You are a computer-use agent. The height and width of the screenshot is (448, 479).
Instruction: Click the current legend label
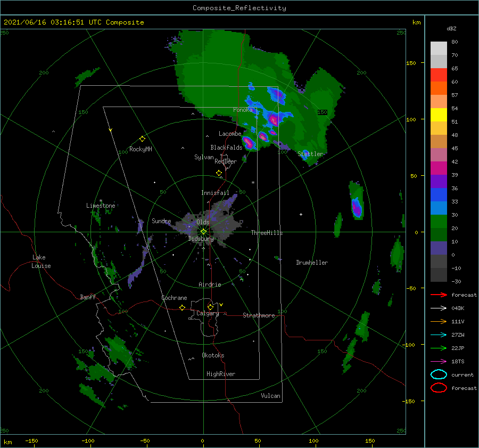click(462, 374)
